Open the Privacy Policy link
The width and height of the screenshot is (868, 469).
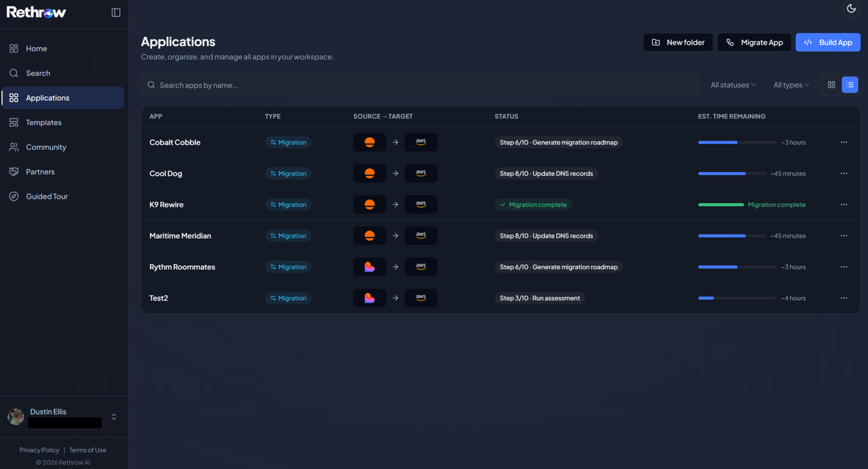(x=39, y=450)
